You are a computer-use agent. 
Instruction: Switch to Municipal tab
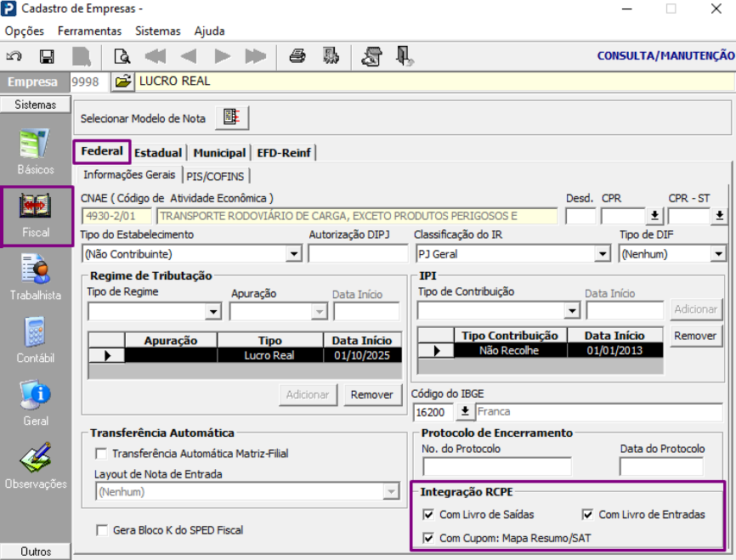click(x=219, y=153)
